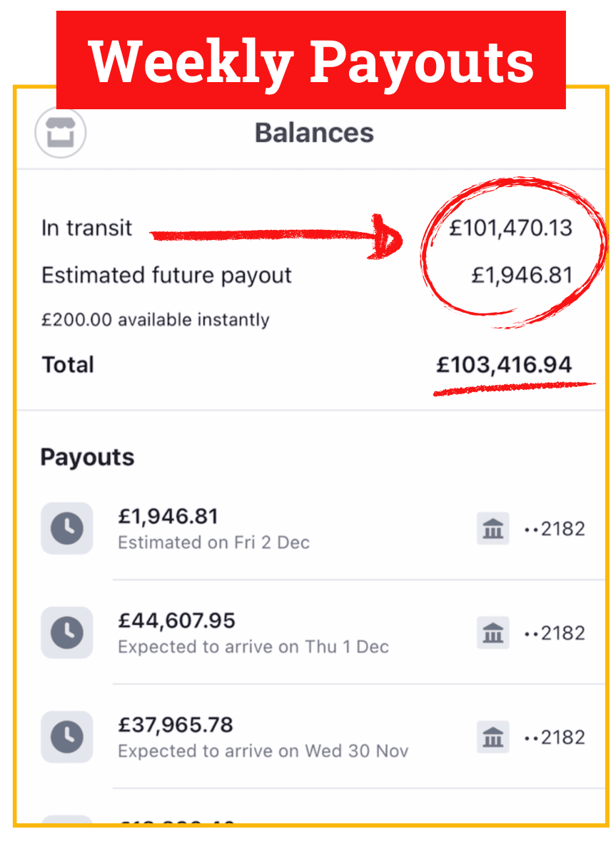
Task: Tap the Payouts section heading
Action: (x=87, y=457)
